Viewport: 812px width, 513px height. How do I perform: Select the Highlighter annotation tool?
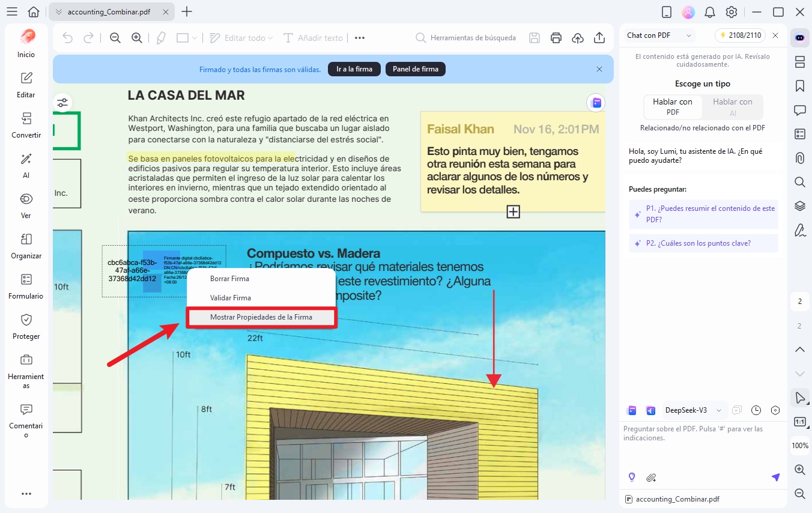pos(160,37)
